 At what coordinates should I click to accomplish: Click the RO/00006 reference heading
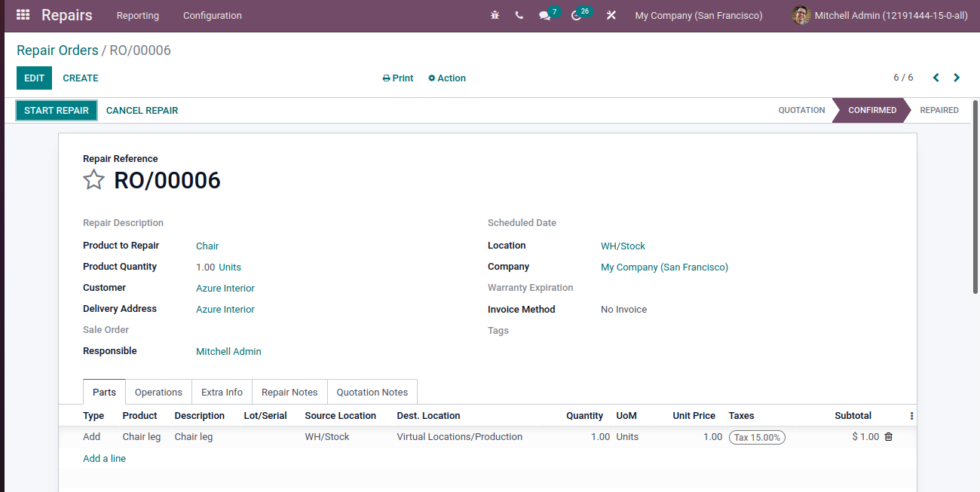(x=167, y=180)
